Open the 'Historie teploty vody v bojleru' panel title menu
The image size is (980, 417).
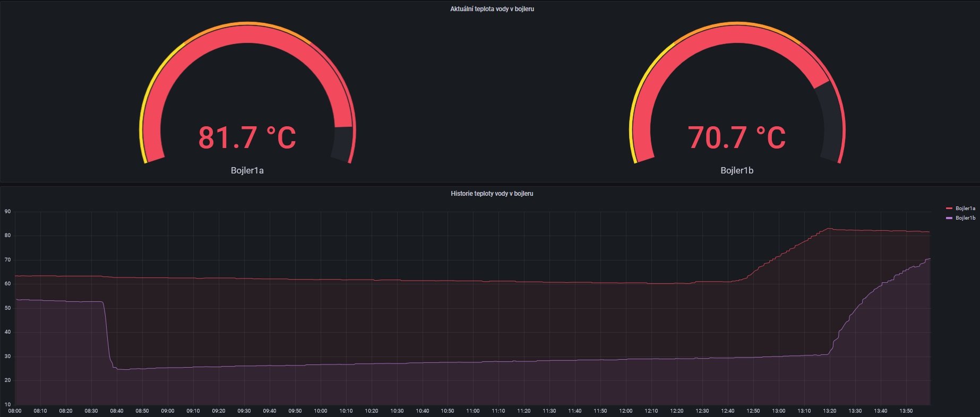492,194
